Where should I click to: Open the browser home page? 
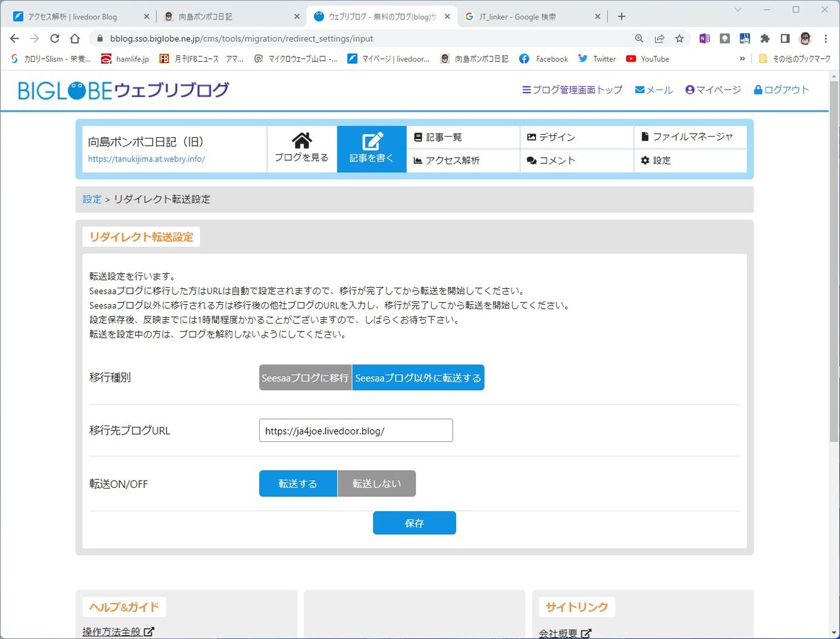[x=75, y=39]
